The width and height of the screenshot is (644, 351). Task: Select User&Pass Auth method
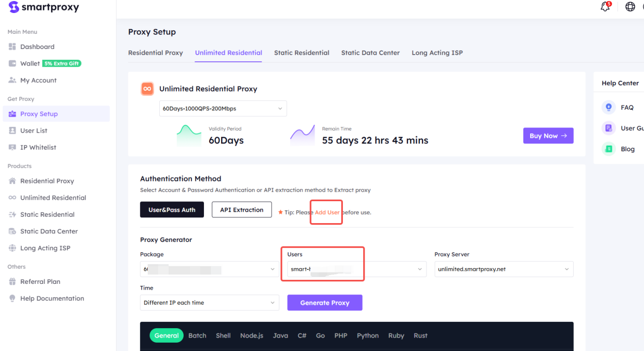click(x=172, y=210)
